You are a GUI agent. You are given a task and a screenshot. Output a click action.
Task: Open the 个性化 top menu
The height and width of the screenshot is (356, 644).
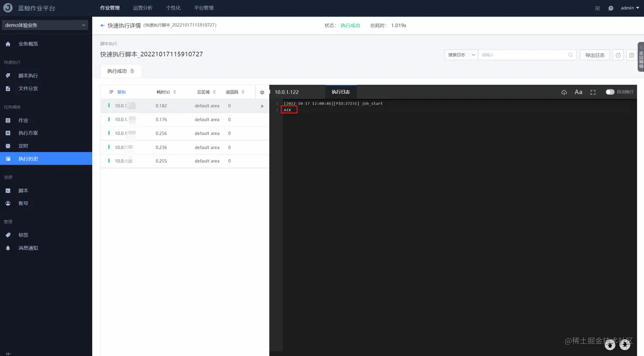[173, 8]
